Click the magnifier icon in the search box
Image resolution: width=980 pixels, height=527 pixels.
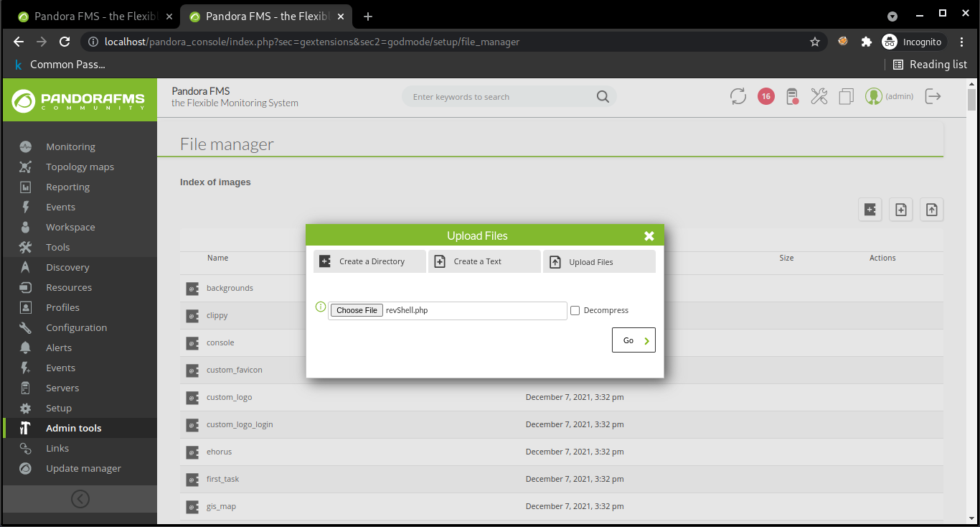tap(603, 97)
